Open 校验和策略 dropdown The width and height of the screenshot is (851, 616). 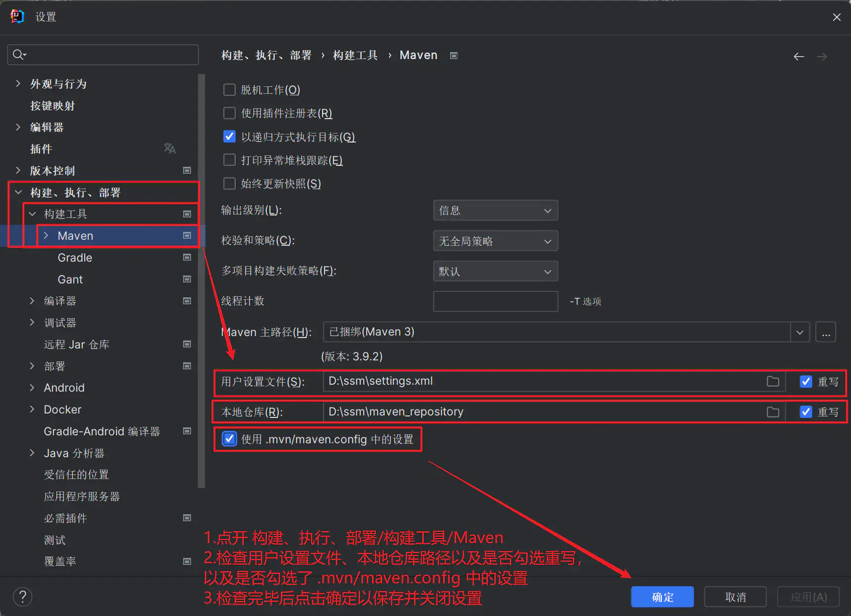point(496,241)
